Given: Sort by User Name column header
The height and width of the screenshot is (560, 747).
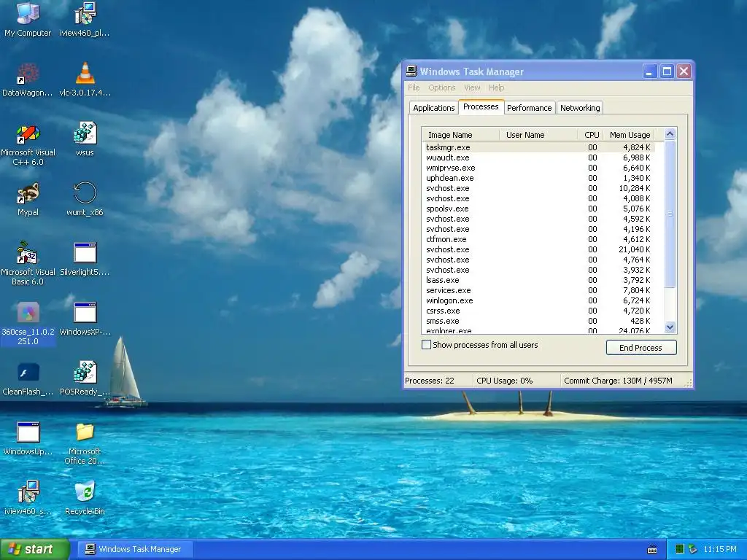Looking at the screenshot, I should click(x=538, y=135).
